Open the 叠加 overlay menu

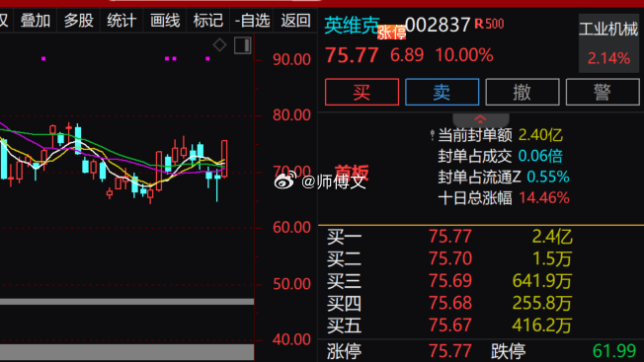(36, 20)
